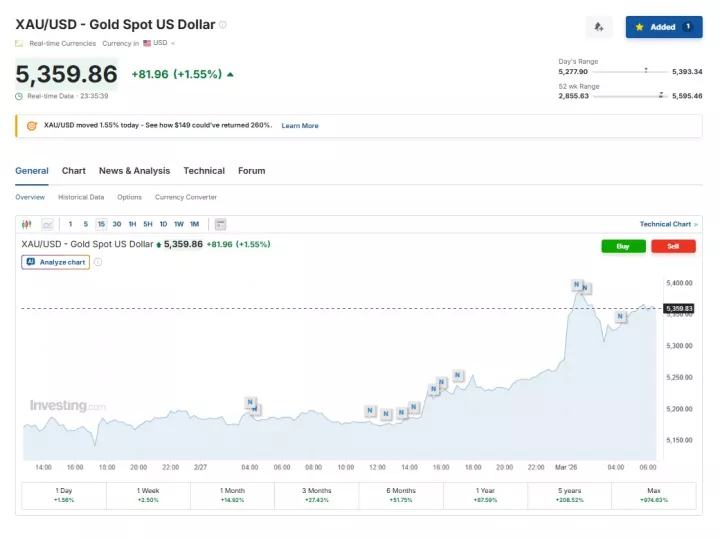
Task: Open the Historical Data sub-tab
Action: 81,197
